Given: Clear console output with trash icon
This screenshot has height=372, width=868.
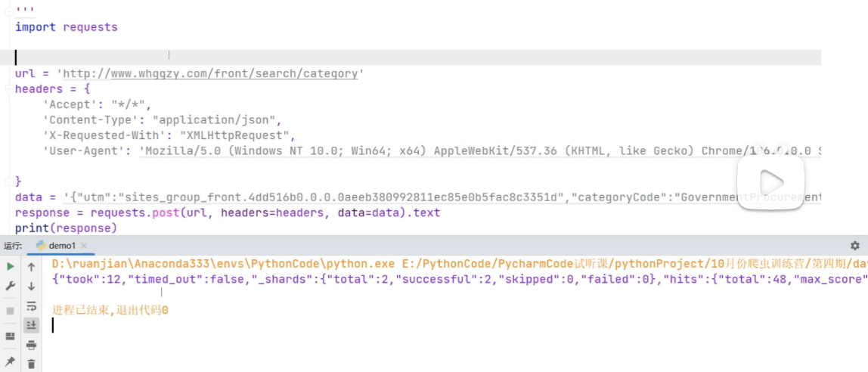Looking at the screenshot, I should click(x=31, y=364).
